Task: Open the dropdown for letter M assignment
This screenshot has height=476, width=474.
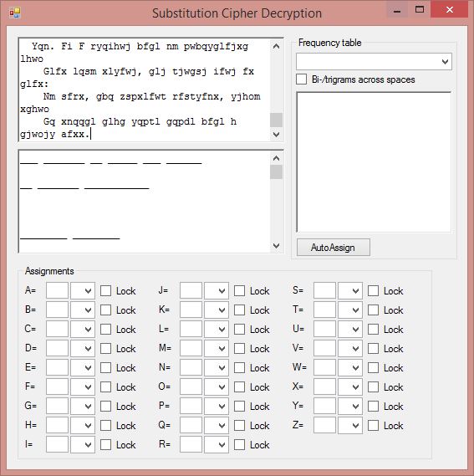Action: pos(222,349)
